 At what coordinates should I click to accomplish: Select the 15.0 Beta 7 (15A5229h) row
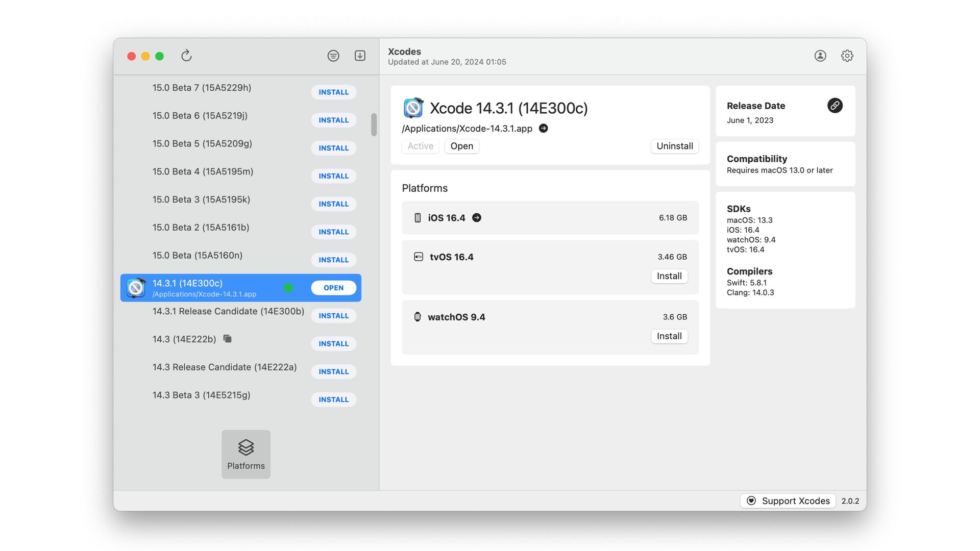tap(241, 92)
